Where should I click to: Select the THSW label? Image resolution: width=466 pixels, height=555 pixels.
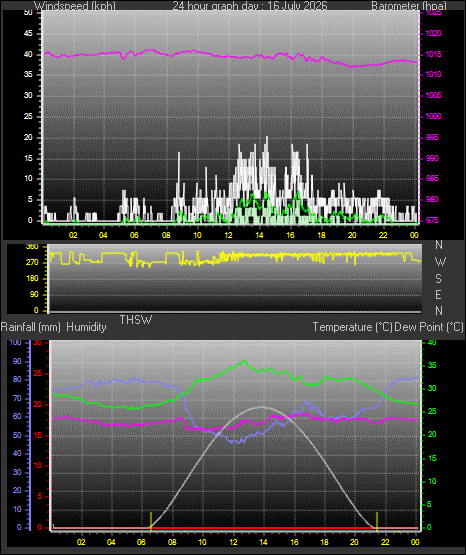(136, 320)
